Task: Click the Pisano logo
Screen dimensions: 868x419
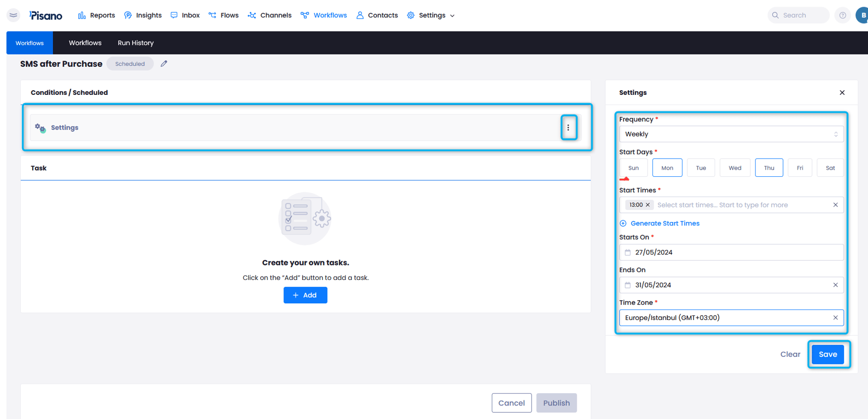Action: coord(46,16)
